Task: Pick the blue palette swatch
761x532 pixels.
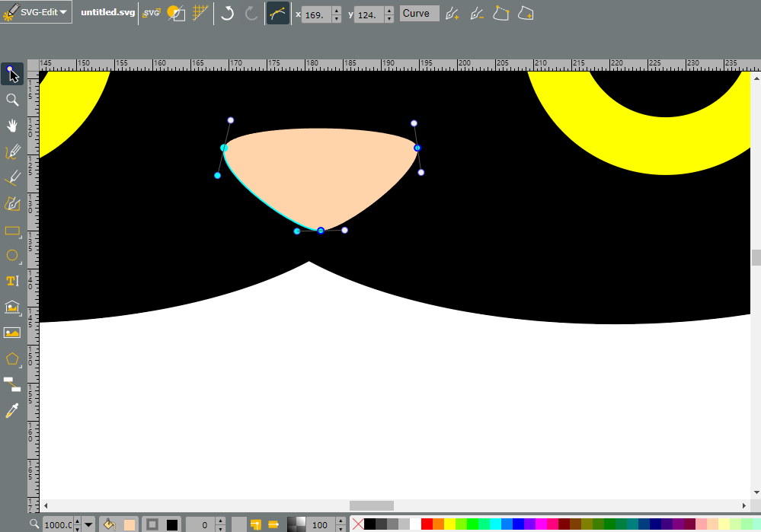Action: tap(518, 524)
